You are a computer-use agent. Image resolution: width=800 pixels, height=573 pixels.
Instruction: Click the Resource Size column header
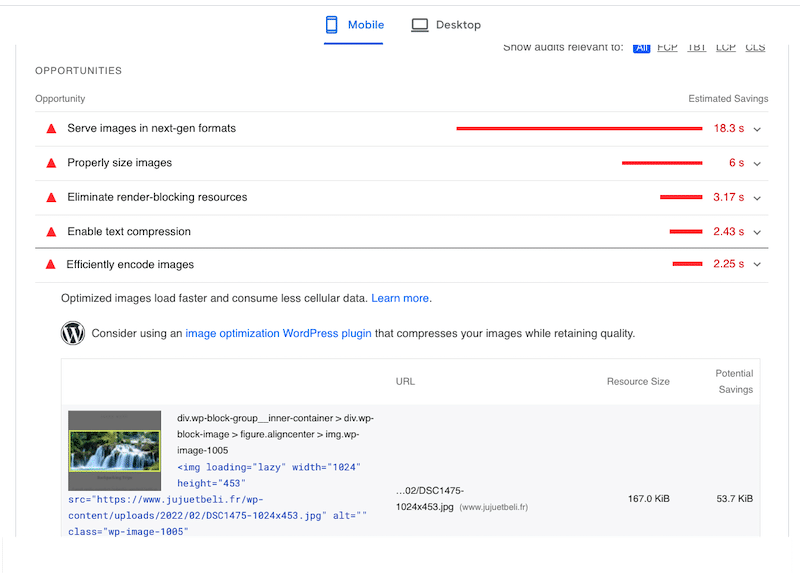[x=638, y=382]
